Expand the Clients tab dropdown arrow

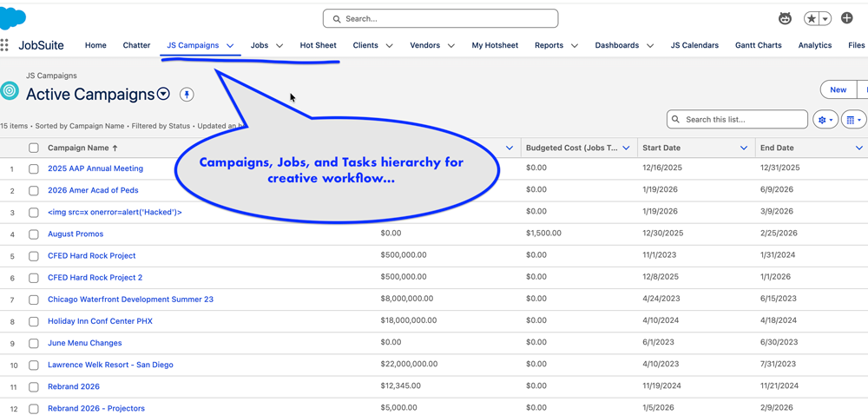[x=389, y=46]
